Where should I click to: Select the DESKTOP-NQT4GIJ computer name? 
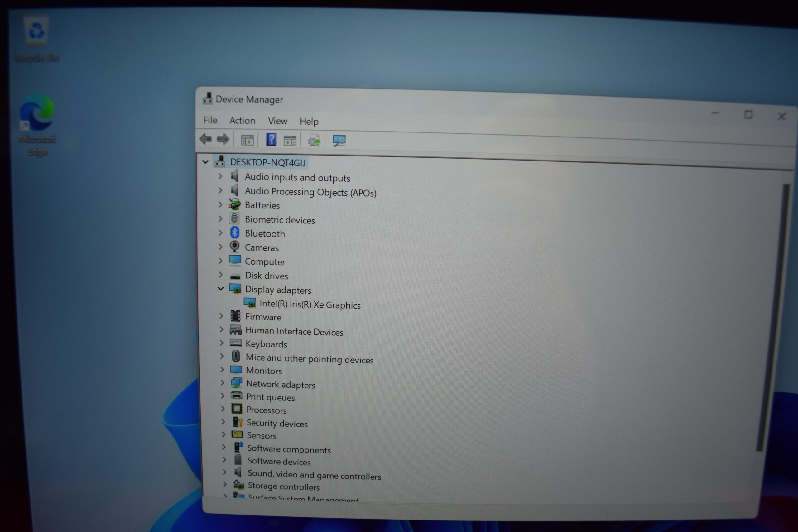click(268, 162)
